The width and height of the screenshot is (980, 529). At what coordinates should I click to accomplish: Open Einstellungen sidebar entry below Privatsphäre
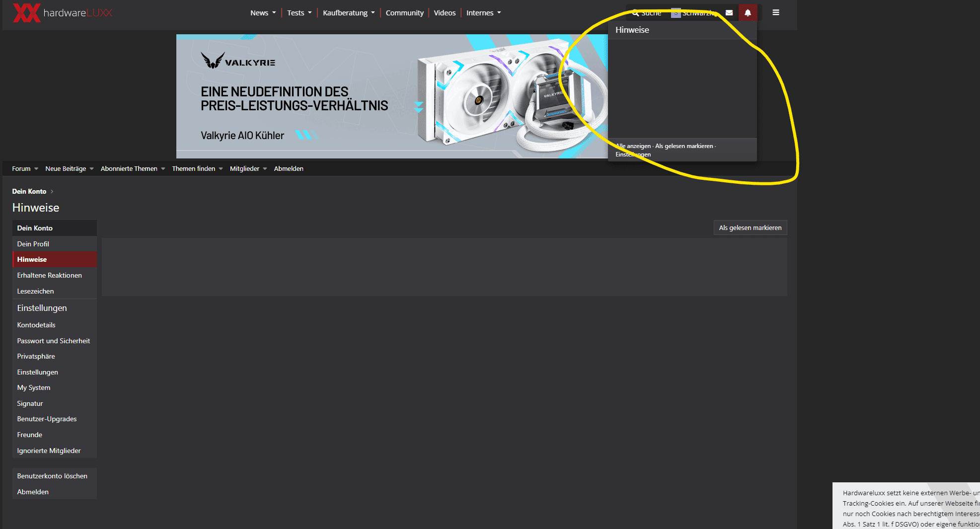pyautogui.click(x=54, y=372)
